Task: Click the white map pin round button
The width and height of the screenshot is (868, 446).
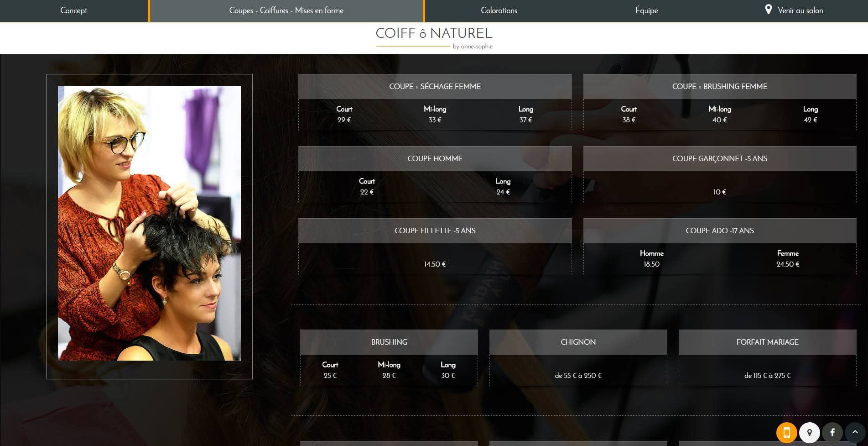Action: point(810,432)
